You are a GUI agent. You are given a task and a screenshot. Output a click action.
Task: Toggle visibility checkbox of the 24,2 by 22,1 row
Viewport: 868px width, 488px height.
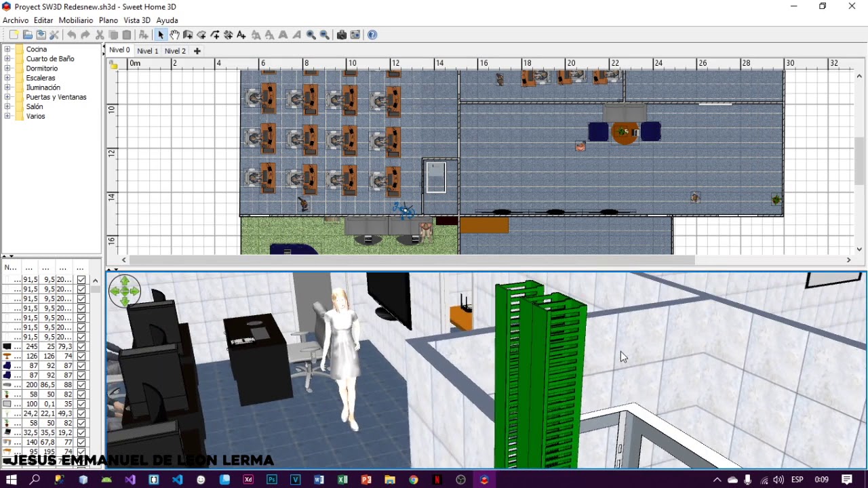click(x=81, y=413)
